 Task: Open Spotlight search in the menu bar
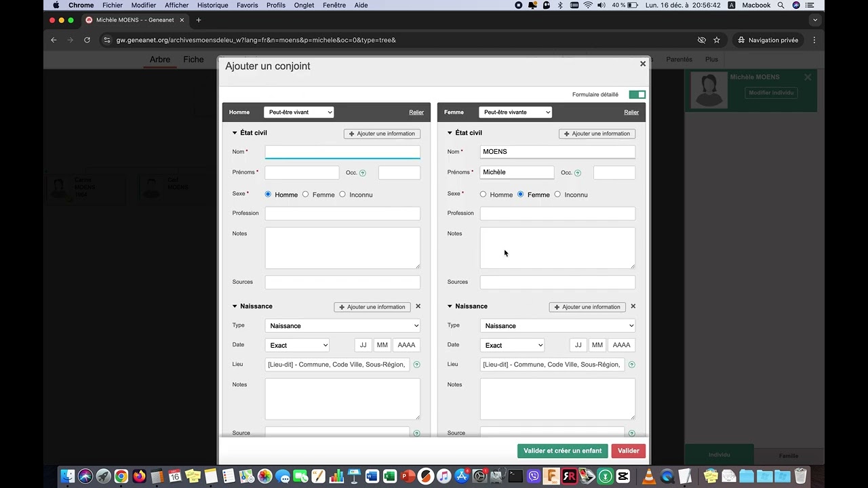click(781, 5)
